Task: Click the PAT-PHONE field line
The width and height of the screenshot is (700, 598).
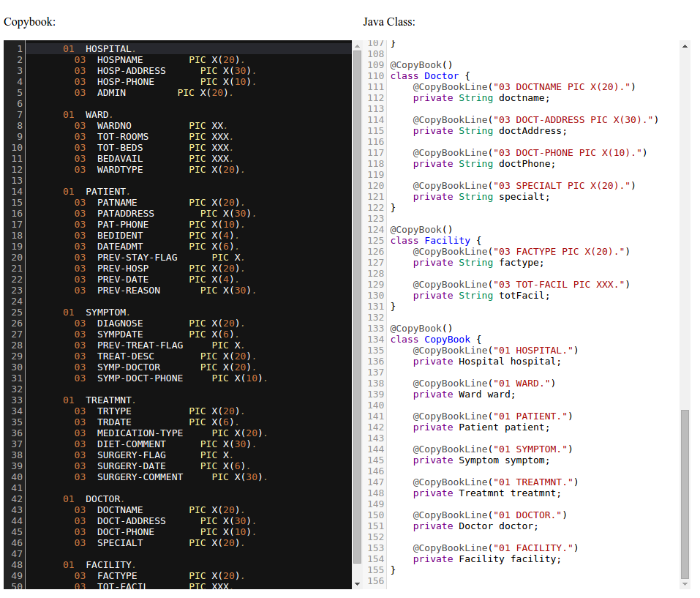Action: [159, 225]
